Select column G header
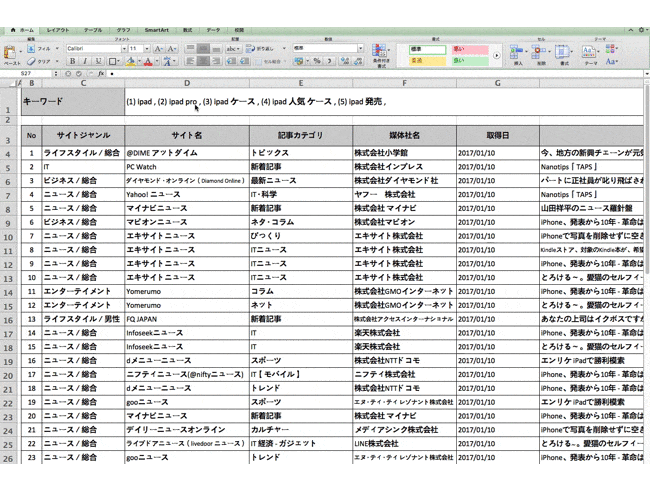The width and height of the screenshot is (650, 490). click(x=497, y=83)
